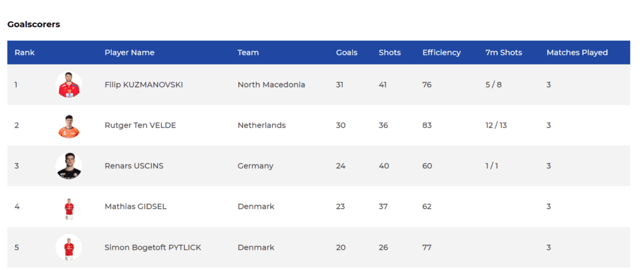Image resolution: width=644 pixels, height=270 pixels.
Task: Click the Player Name column header
Action: click(x=130, y=53)
